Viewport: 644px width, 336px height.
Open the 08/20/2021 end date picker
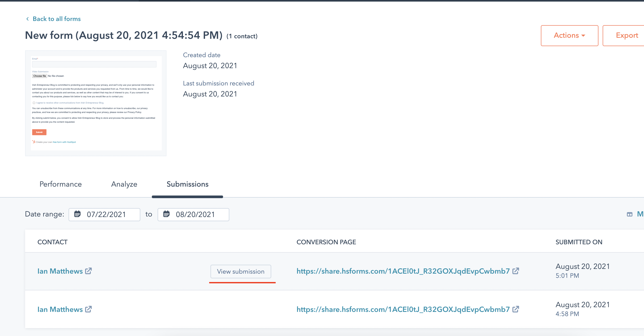pos(195,215)
